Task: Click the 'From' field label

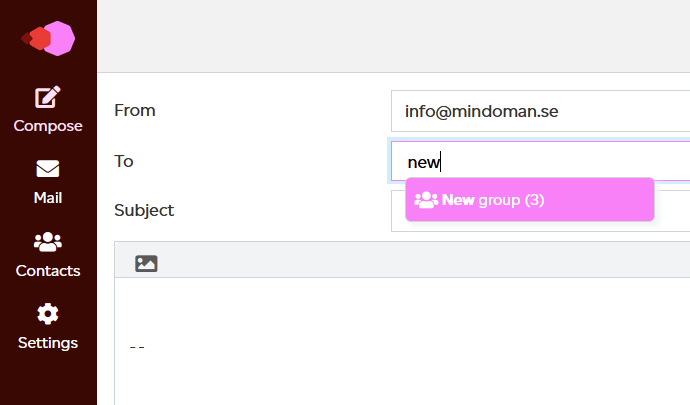Action: pos(135,110)
